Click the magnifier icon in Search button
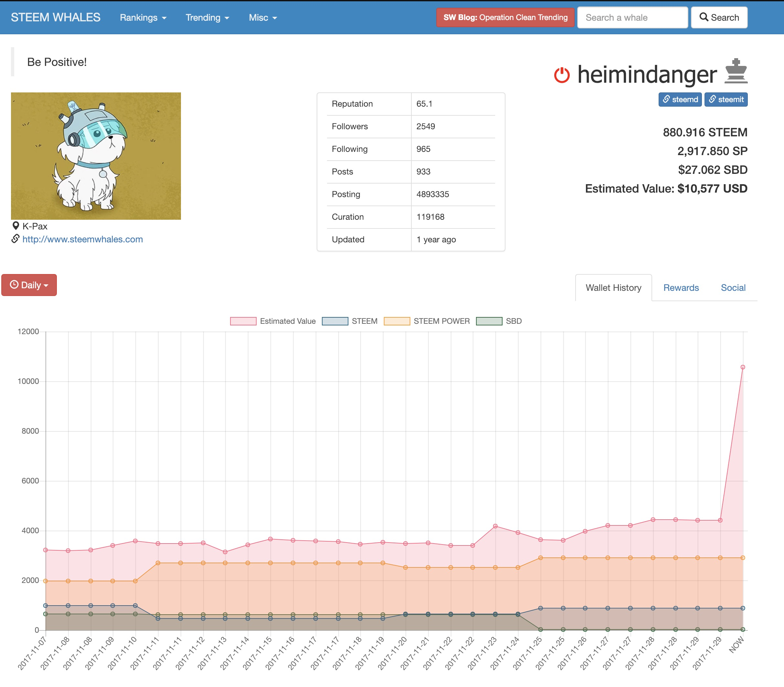 click(704, 17)
